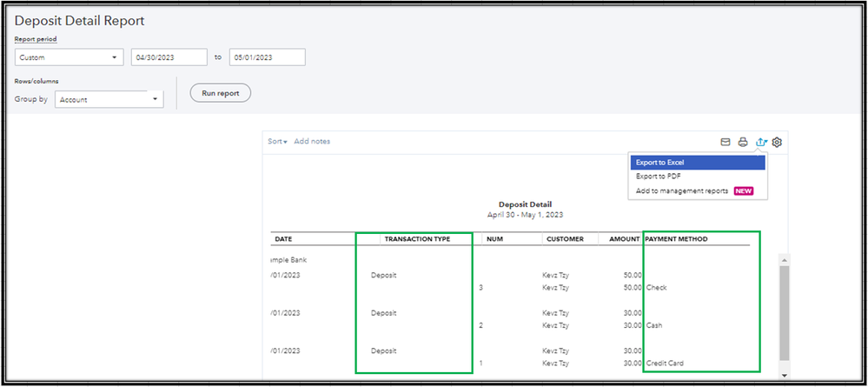
Task: Click the Credit Card payment method cell
Action: click(x=665, y=364)
